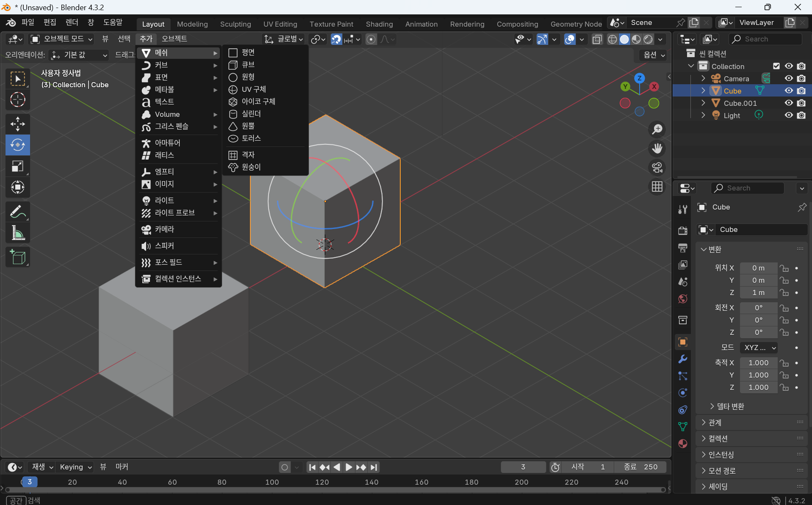The image size is (812, 505).
Task: Uncheck Collection exclude checkbox
Action: [776, 66]
